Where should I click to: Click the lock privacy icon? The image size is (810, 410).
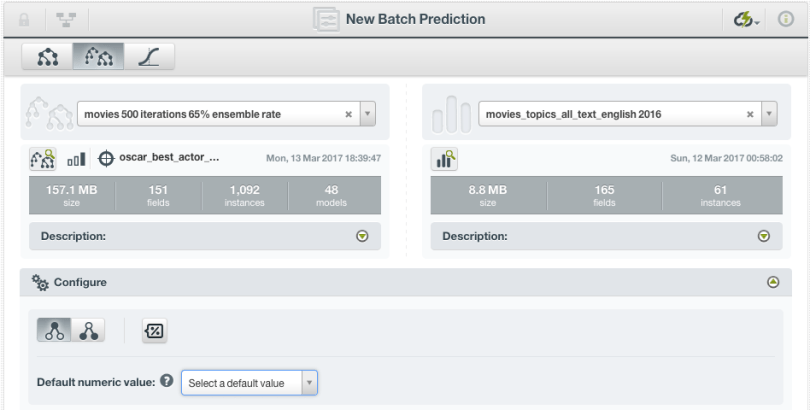(x=25, y=19)
